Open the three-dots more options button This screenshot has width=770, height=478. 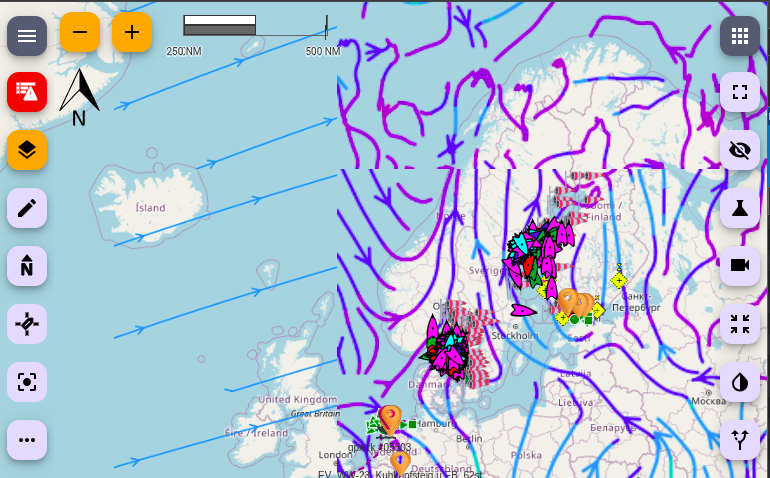click(27, 440)
